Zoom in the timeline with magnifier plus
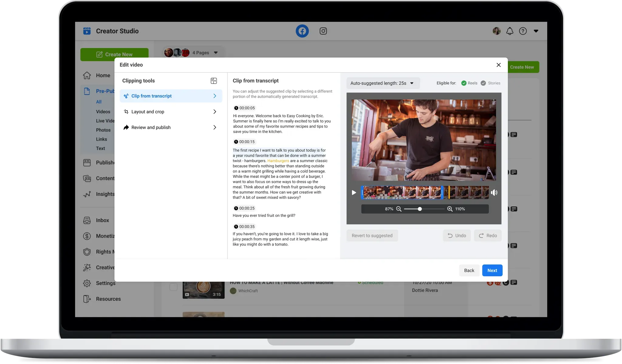 pos(450,209)
